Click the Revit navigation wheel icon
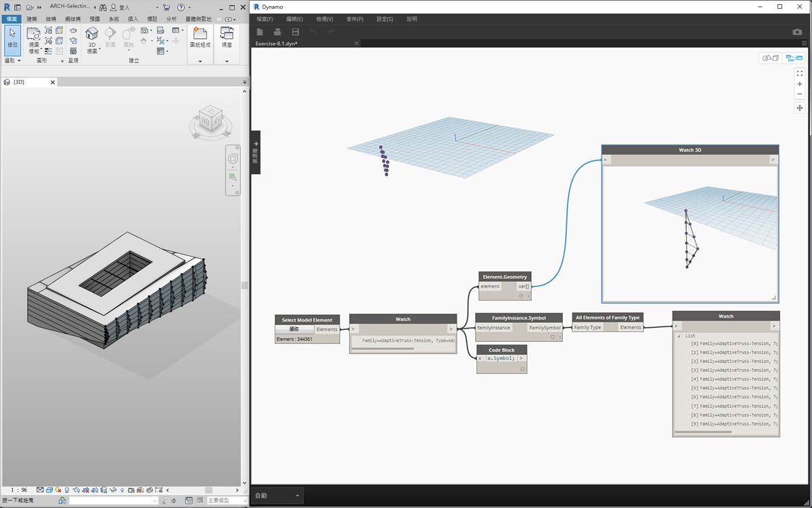This screenshot has width=812, height=508. coord(233,158)
